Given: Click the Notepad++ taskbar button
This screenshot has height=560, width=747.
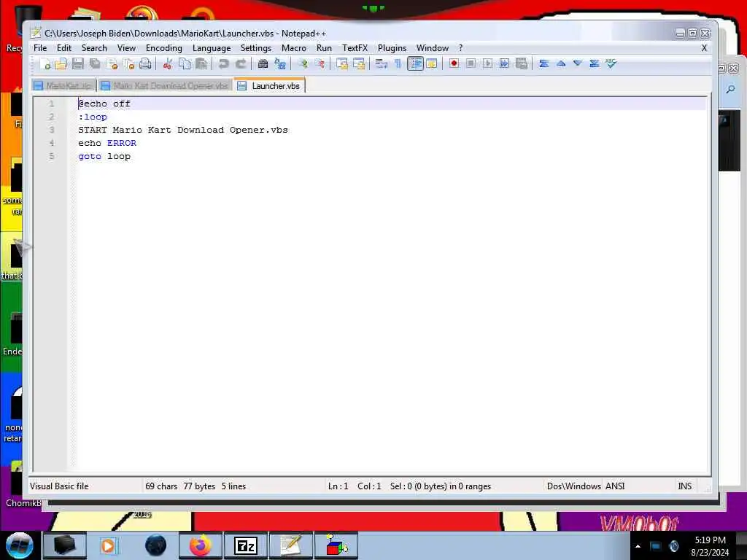Looking at the screenshot, I should click(291, 545).
